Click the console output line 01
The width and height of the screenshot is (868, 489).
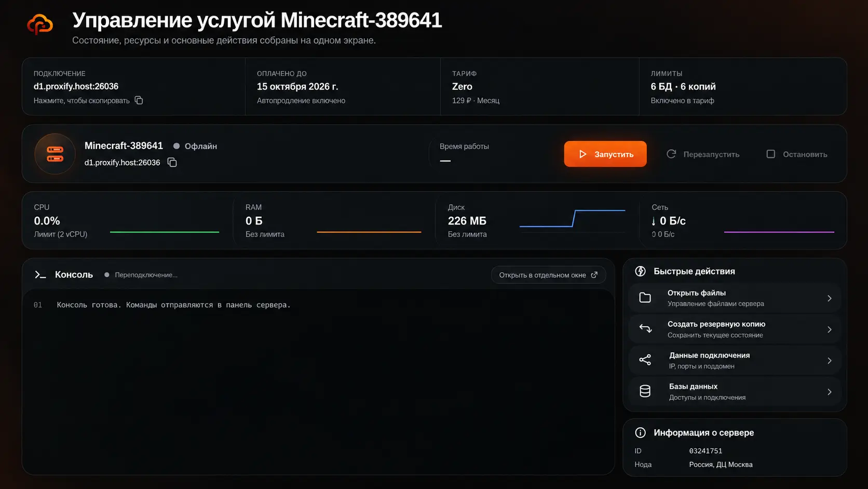(x=162, y=305)
